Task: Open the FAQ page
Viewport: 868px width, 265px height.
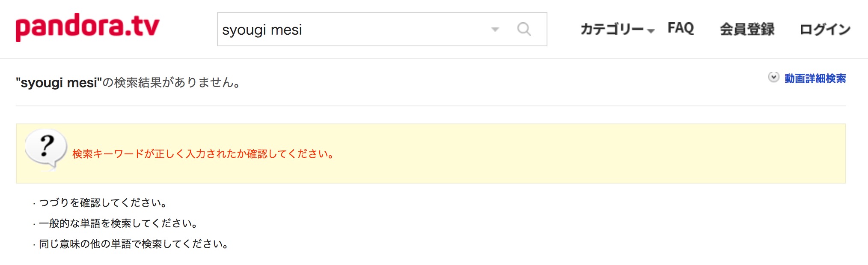Action: tap(681, 28)
